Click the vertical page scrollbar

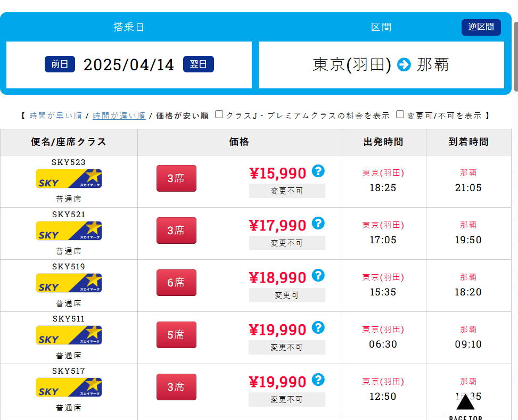(x=515, y=56)
